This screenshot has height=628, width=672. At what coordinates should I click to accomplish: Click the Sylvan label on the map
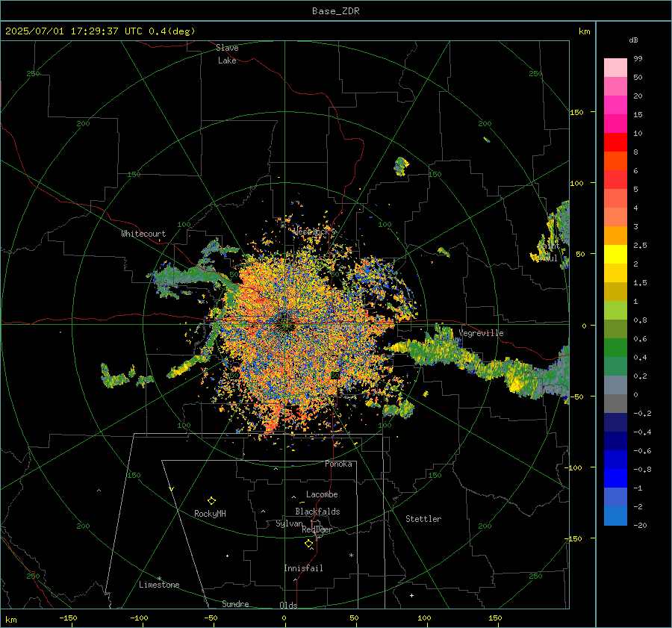289,523
